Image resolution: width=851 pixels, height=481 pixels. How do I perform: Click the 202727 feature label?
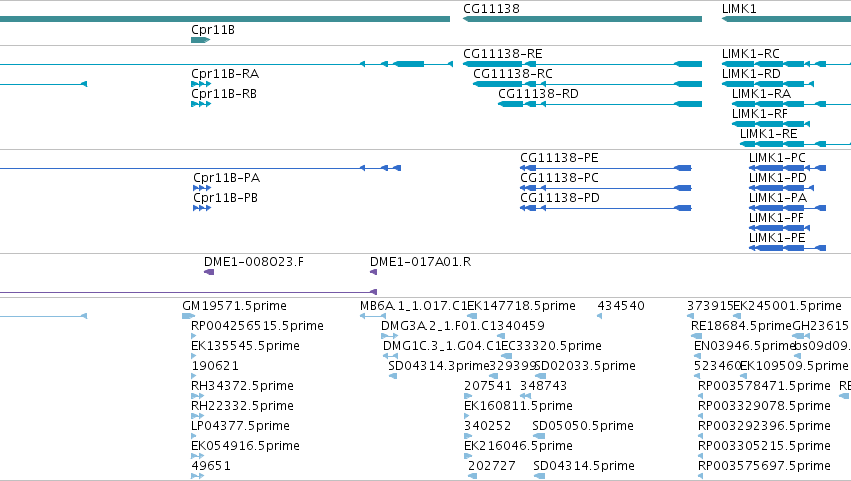pos(492,466)
